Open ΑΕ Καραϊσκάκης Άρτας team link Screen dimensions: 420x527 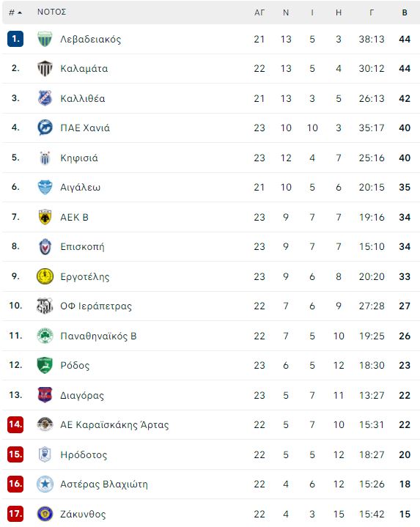114,425
